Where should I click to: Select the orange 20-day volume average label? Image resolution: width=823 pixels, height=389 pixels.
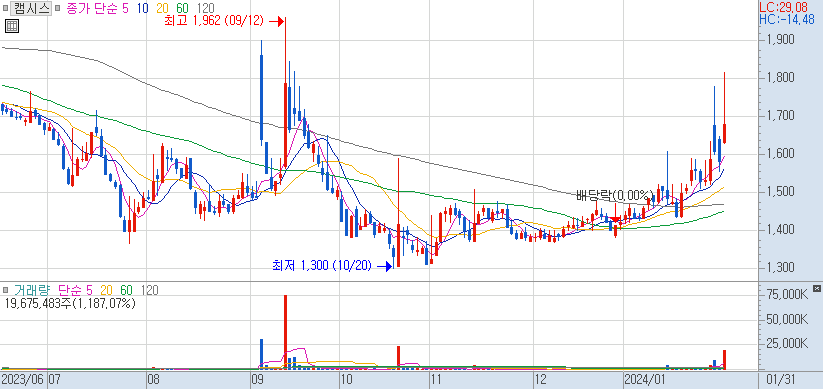(106, 290)
